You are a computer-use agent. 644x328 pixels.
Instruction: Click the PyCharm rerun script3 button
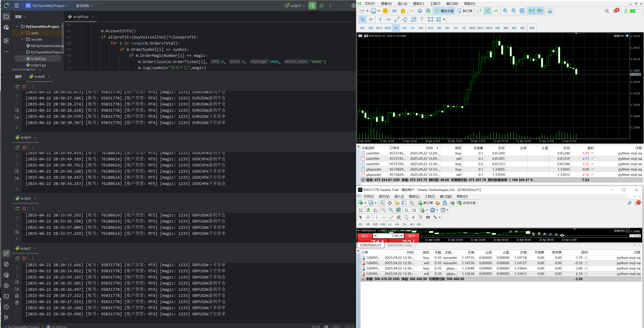tap(312, 6)
